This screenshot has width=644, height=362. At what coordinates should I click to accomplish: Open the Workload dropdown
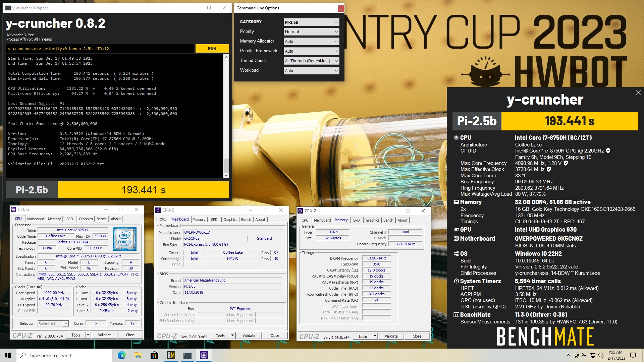311,70
